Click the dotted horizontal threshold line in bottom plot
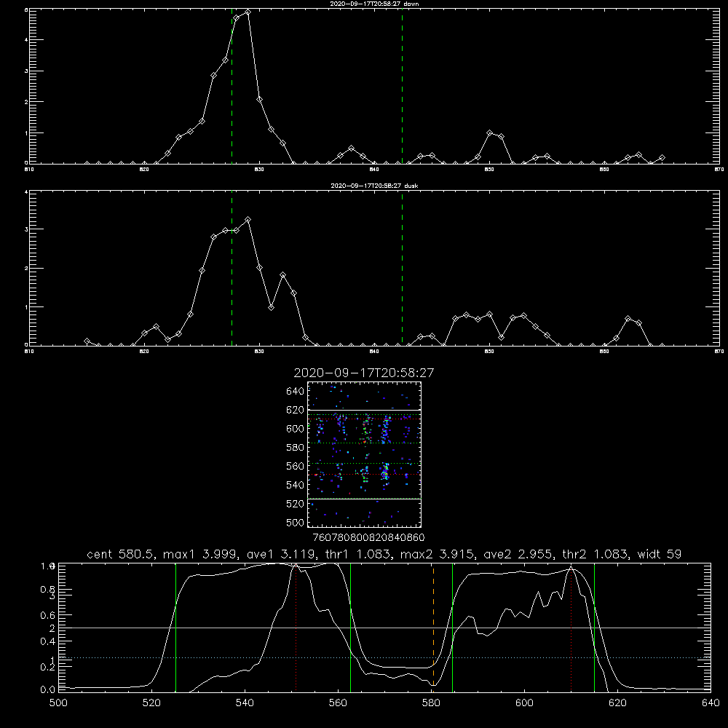This screenshot has height=728, width=728. click(384, 657)
